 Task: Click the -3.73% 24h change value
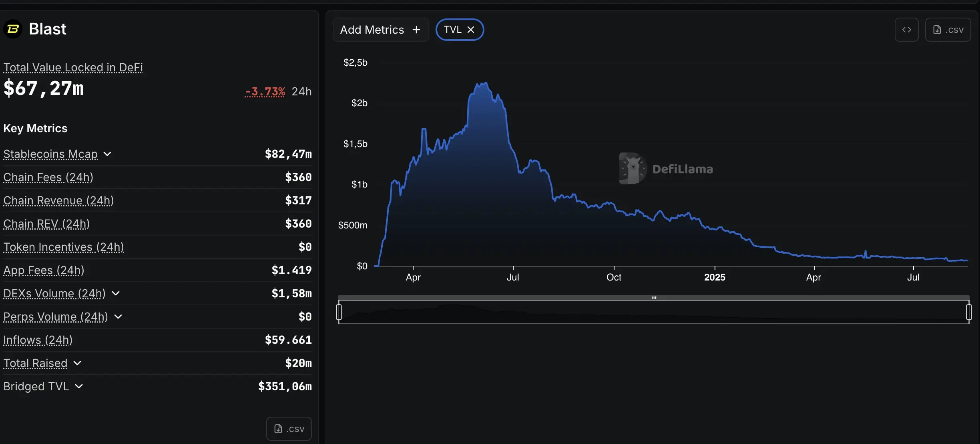(265, 92)
